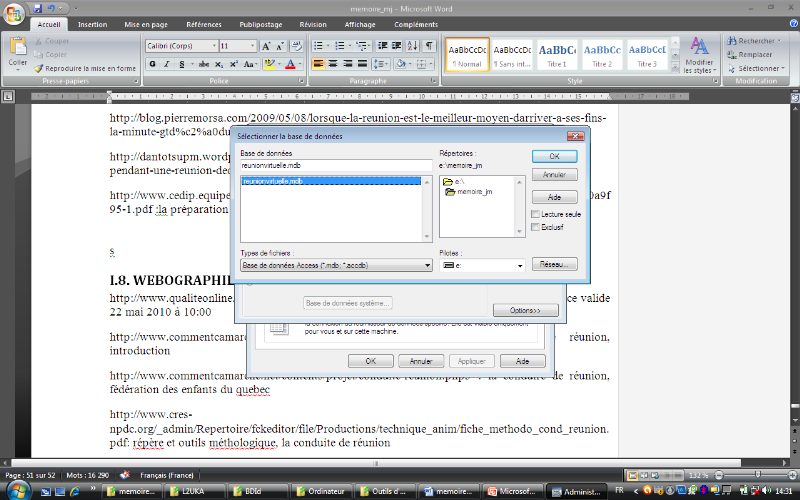Viewport: 800px width, 500px height.
Task: Center paragraph text
Action: click(x=333, y=64)
